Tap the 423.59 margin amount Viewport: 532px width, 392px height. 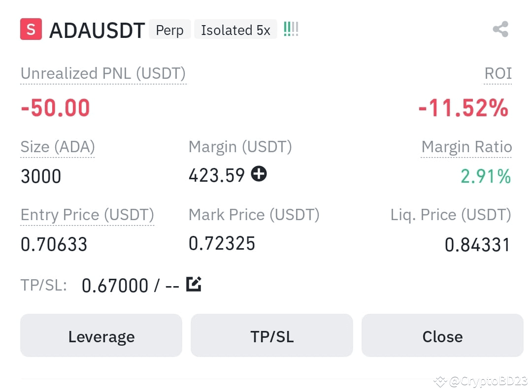[x=216, y=175]
